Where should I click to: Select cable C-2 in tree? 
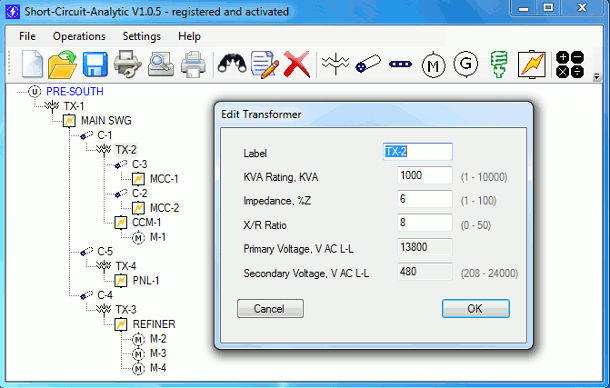click(140, 193)
